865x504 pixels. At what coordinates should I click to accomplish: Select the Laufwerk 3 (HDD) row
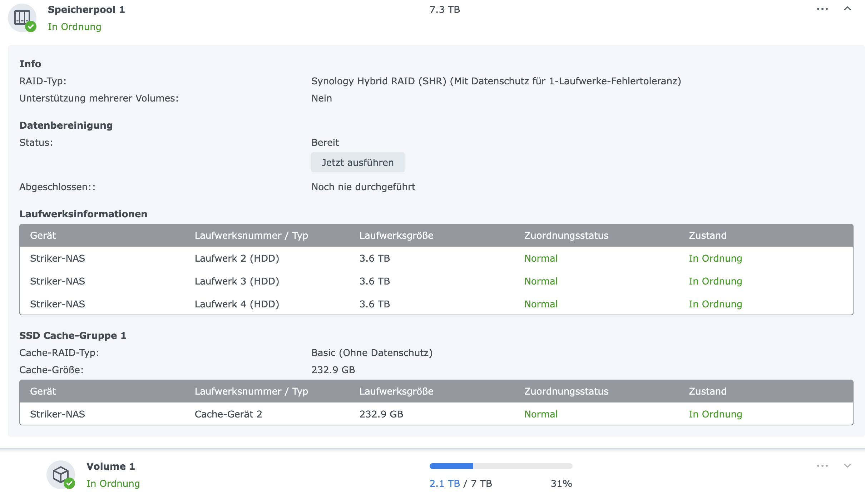[237, 281]
